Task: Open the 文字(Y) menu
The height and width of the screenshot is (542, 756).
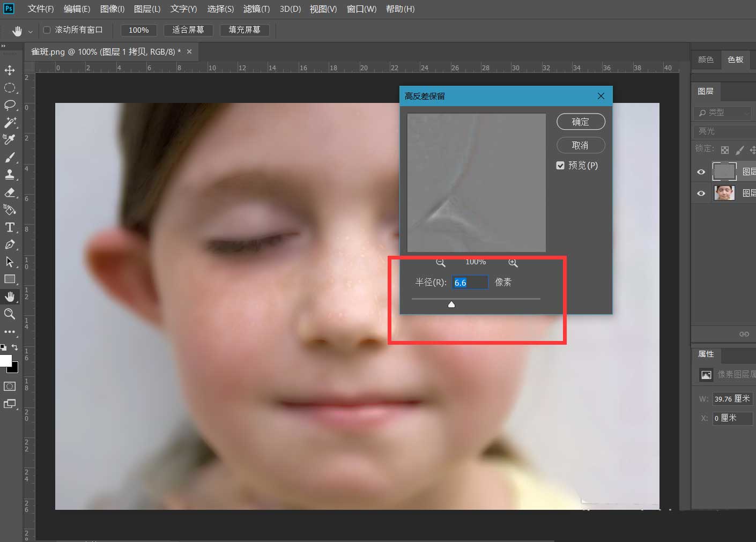Action: (x=183, y=9)
